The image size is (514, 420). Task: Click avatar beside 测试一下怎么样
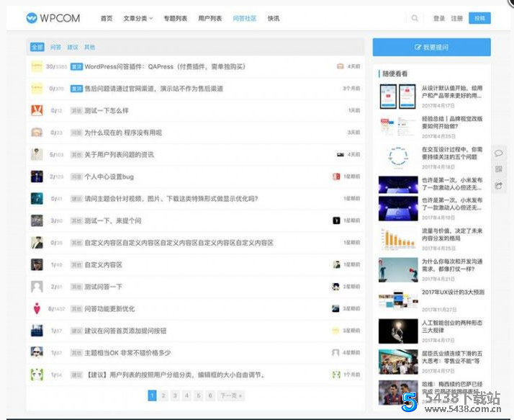point(37,110)
